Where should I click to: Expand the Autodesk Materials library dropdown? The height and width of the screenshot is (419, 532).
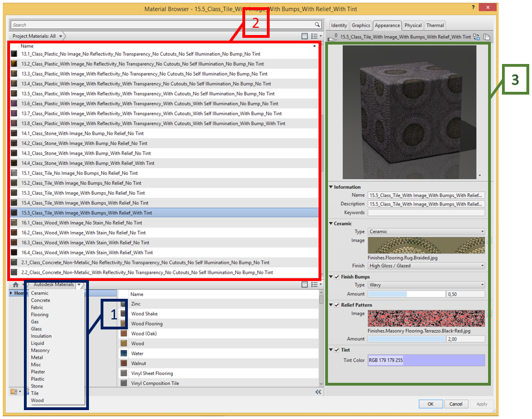(79, 284)
